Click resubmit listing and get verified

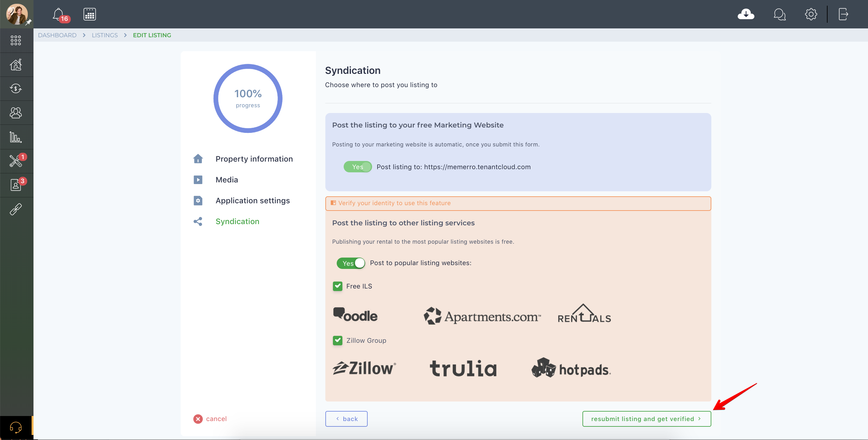point(646,419)
